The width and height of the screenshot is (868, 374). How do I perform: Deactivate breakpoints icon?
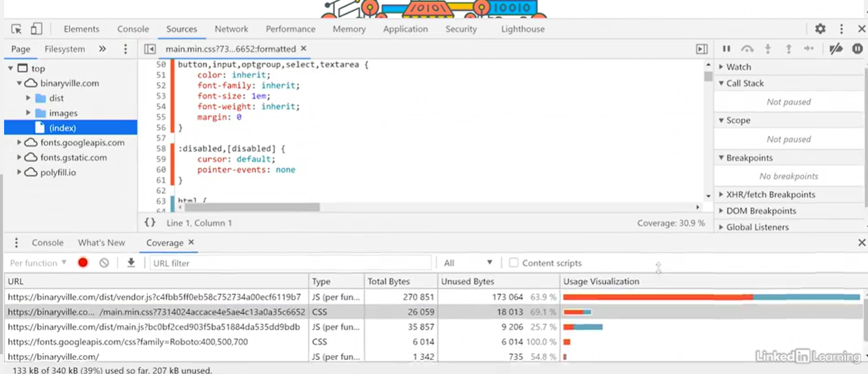836,49
